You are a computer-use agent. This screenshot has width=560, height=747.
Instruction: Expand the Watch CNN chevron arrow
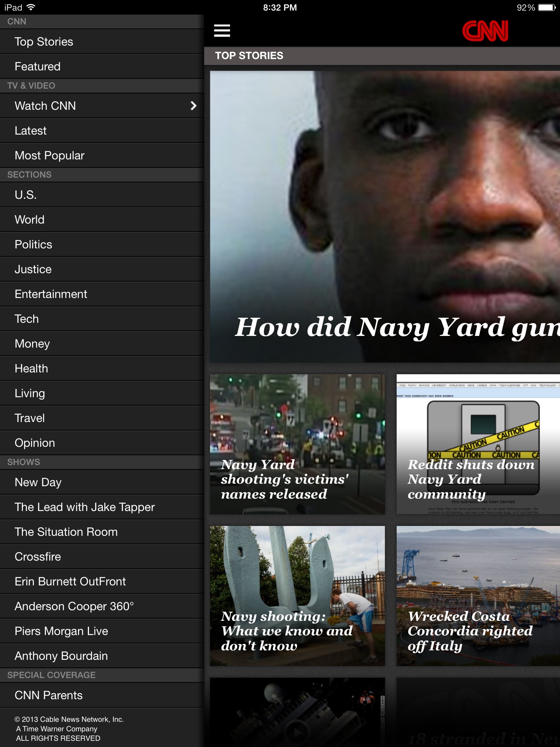tap(194, 106)
